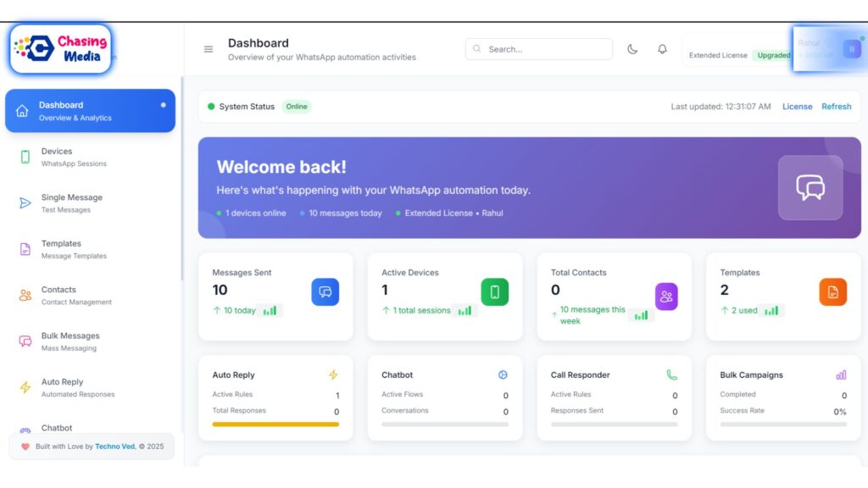Switch to dark mode with moon icon
868x488 pixels.
(632, 49)
